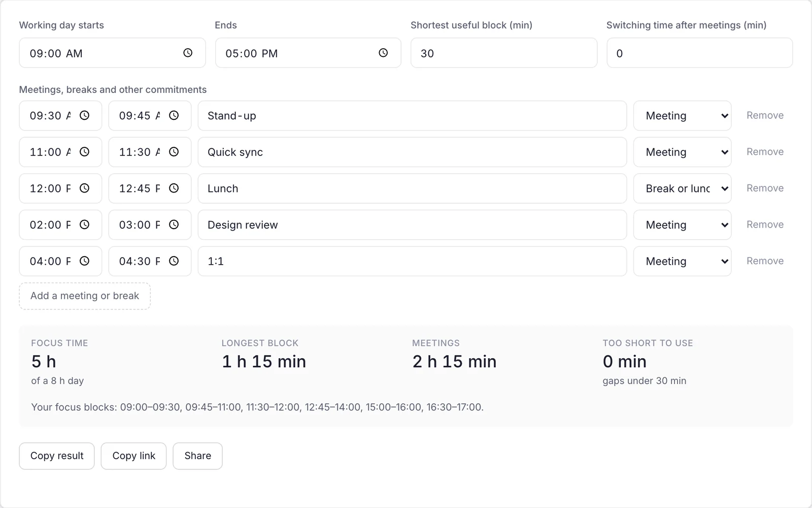
Task: Open the type dropdown for Stand-up
Action: click(682, 116)
